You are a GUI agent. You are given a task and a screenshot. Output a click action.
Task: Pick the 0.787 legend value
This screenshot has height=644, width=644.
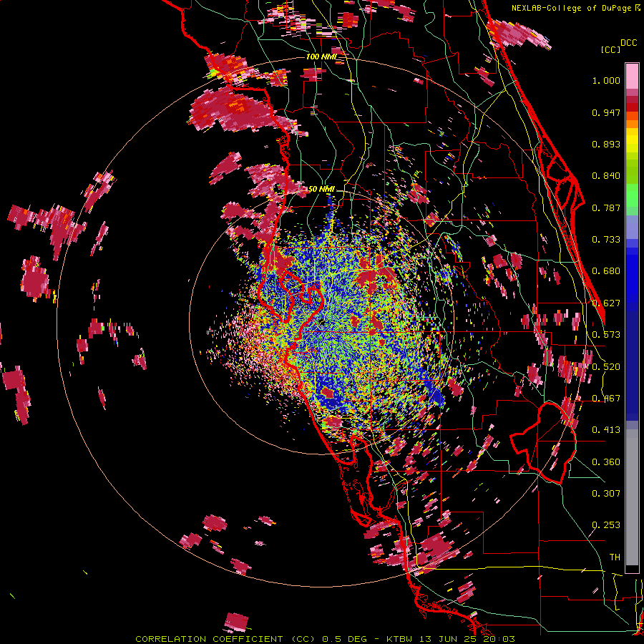pos(606,208)
